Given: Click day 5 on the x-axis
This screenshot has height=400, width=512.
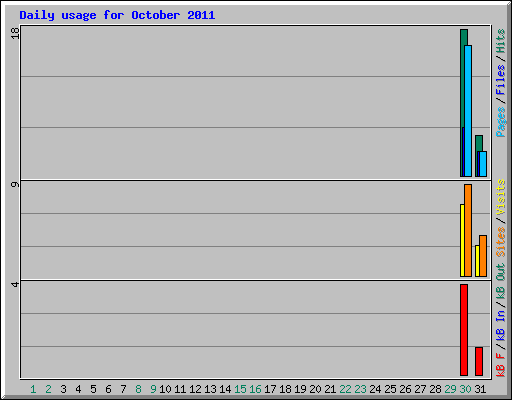Looking at the screenshot, I should point(93,389).
